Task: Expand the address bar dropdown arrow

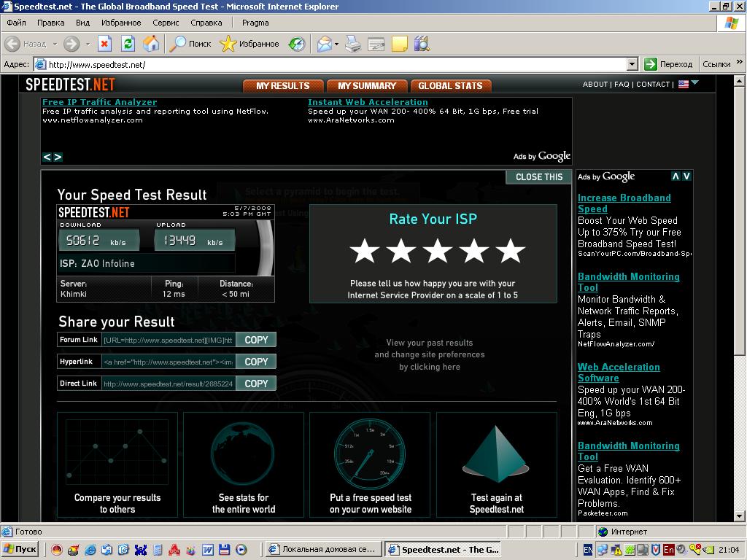Action: 632,64
